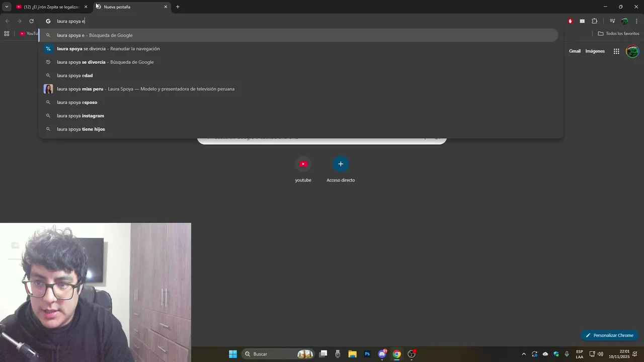This screenshot has height=362, width=644.
Task: Open the microphone recorder app in taskbar
Action: [x=338, y=354]
